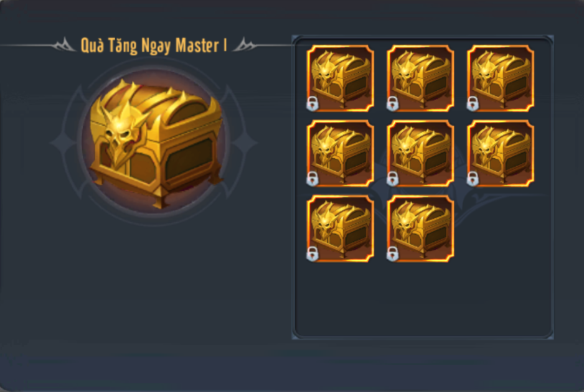584x392 pixels.
Task: Select left chest in bottom row
Action: coord(340,228)
